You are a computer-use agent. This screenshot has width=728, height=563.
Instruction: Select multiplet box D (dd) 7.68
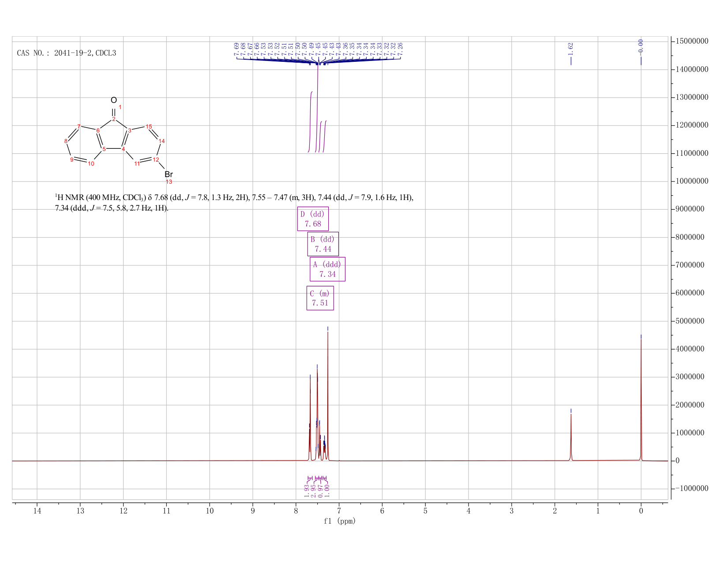[313, 219]
